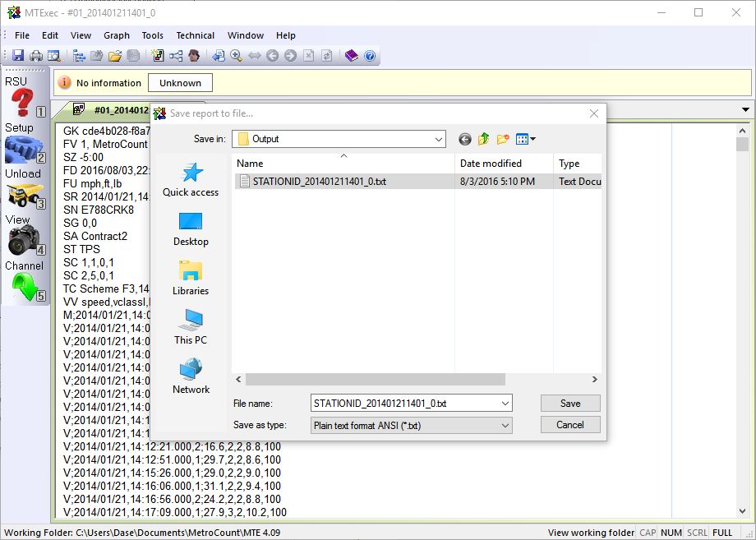Click the file tree toolbar icon
Screen dimensions: 756x540
point(79,55)
